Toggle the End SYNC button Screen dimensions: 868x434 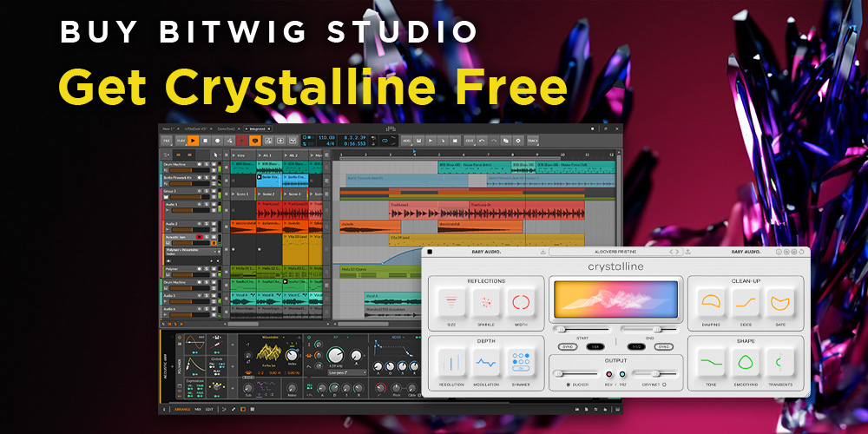point(664,346)
